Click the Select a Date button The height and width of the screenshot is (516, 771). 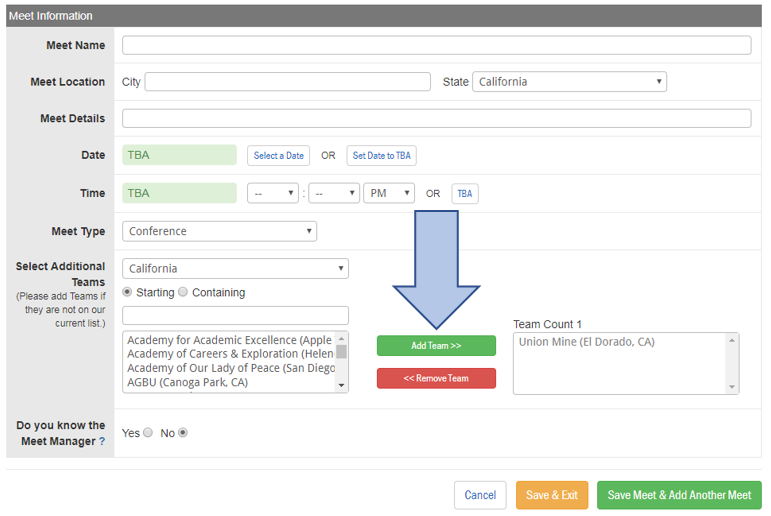pyautogui.click(x=278, y=155)
